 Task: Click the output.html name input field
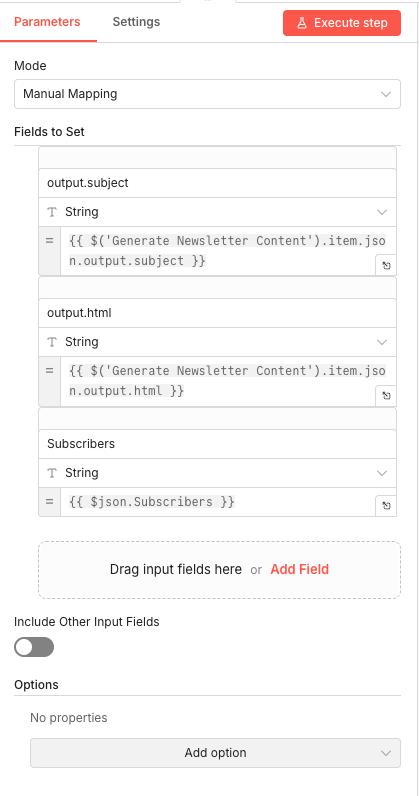217,313
